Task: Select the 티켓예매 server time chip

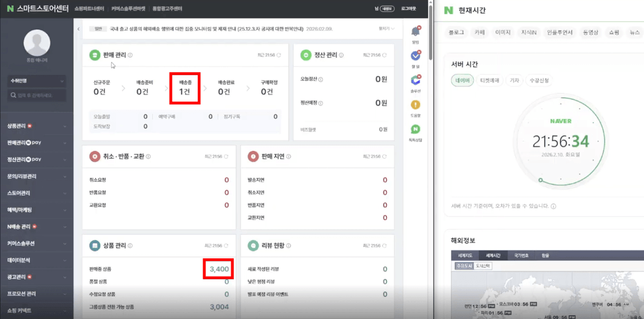Action: click(x=490, y=80)
